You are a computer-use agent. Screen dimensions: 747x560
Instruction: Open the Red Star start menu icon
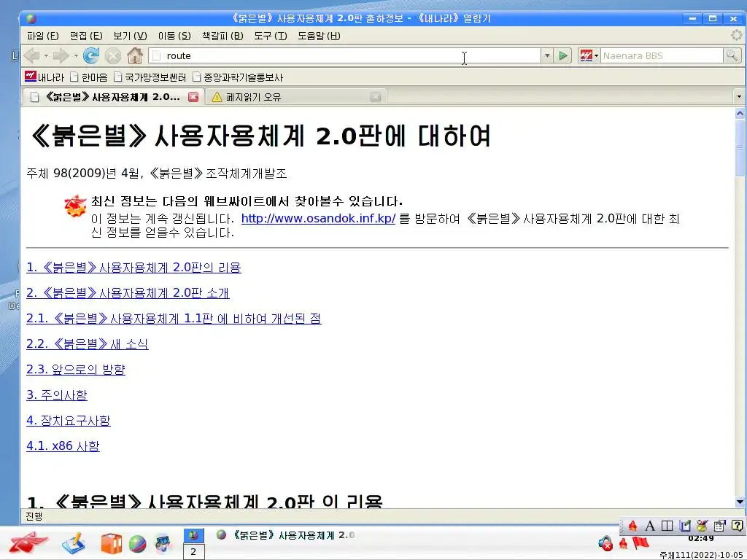tap(28, 542)
